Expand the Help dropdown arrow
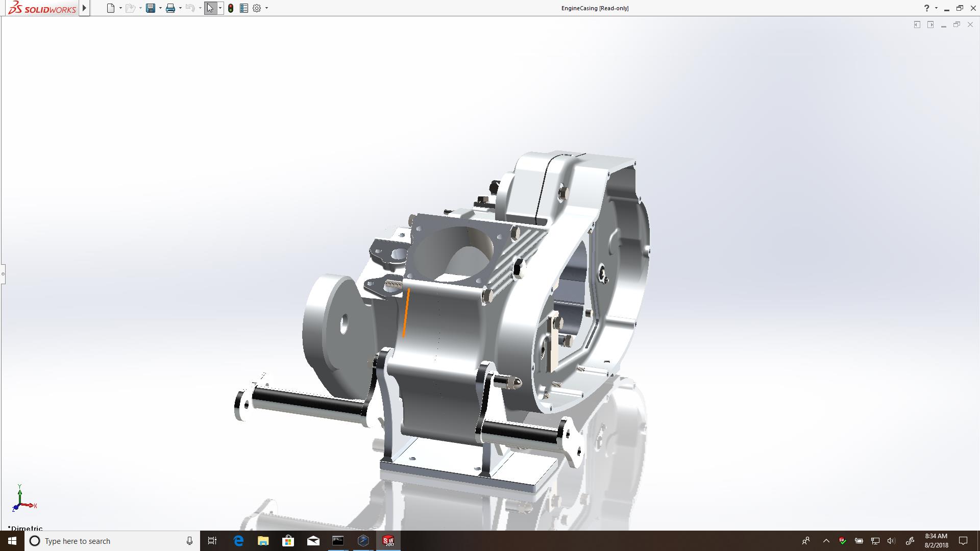The image size is (980, 551). tap(936, 8)
